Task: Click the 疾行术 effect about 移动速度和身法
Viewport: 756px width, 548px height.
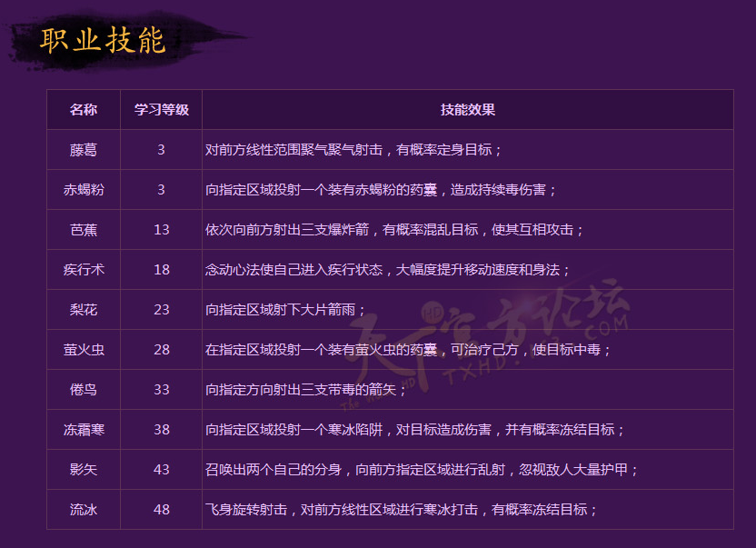Action: click(387, 270)
